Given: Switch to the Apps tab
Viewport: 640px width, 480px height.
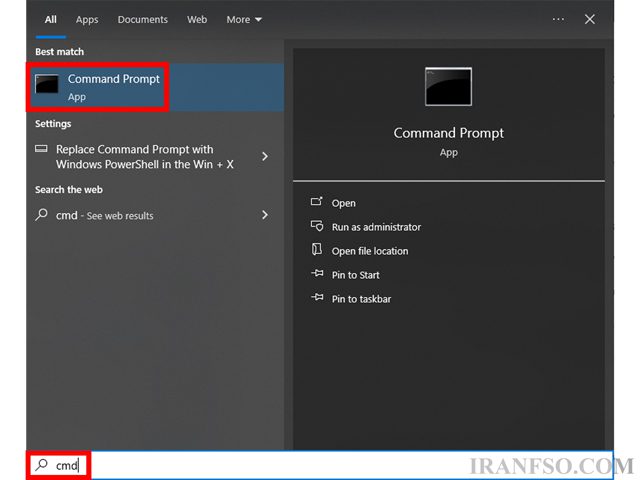Looking at the screenshot, I should [x=87, y=20].
